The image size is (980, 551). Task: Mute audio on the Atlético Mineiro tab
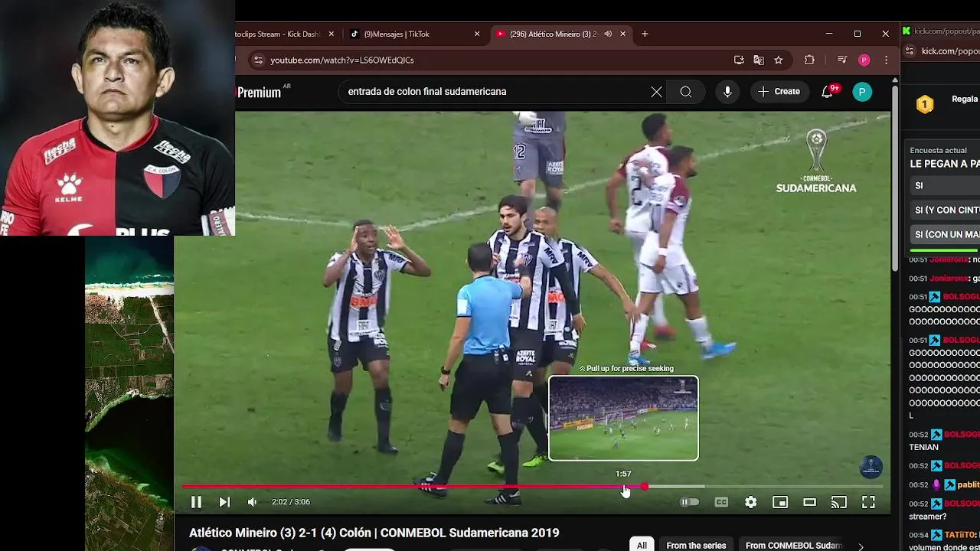point(608,34)
